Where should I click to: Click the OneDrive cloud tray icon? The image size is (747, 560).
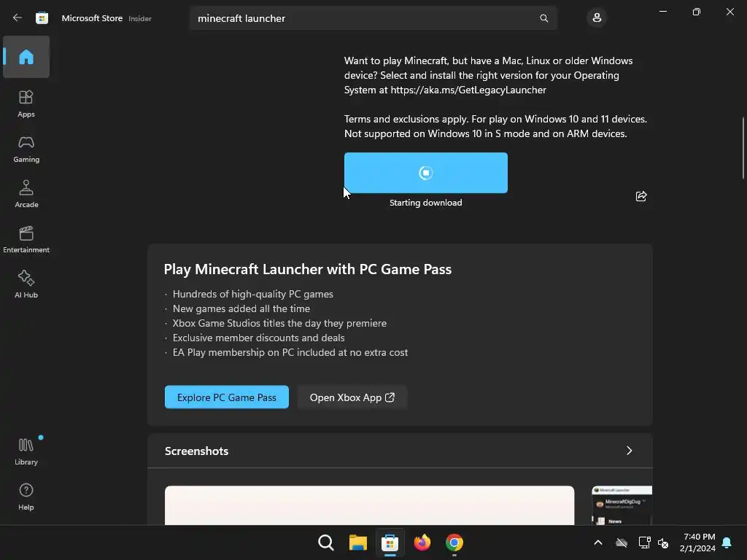coord(622,542)
